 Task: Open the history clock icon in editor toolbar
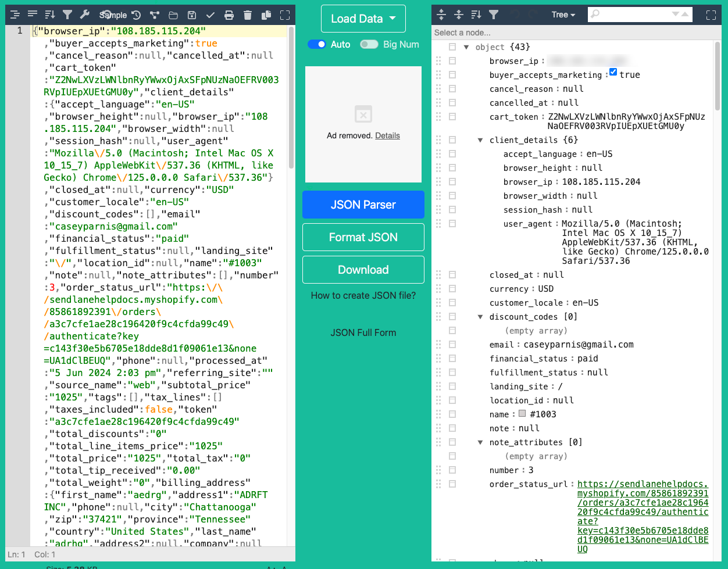(136, 15)
